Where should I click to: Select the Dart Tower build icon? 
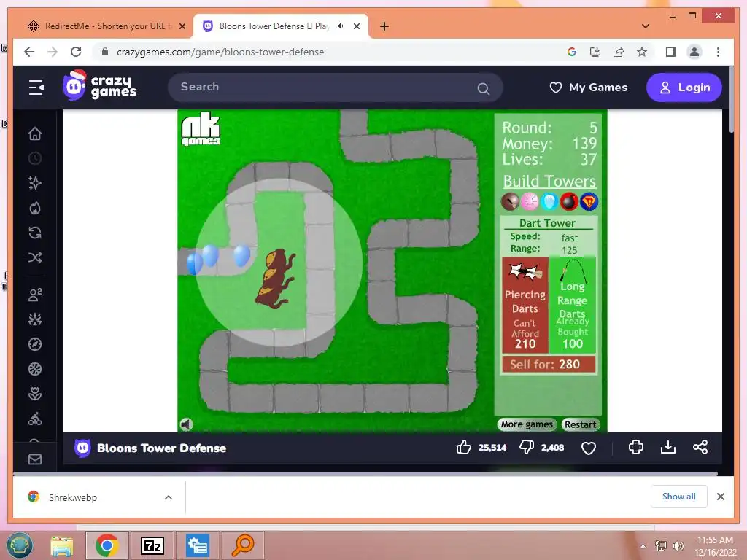(x=510, y=201)
